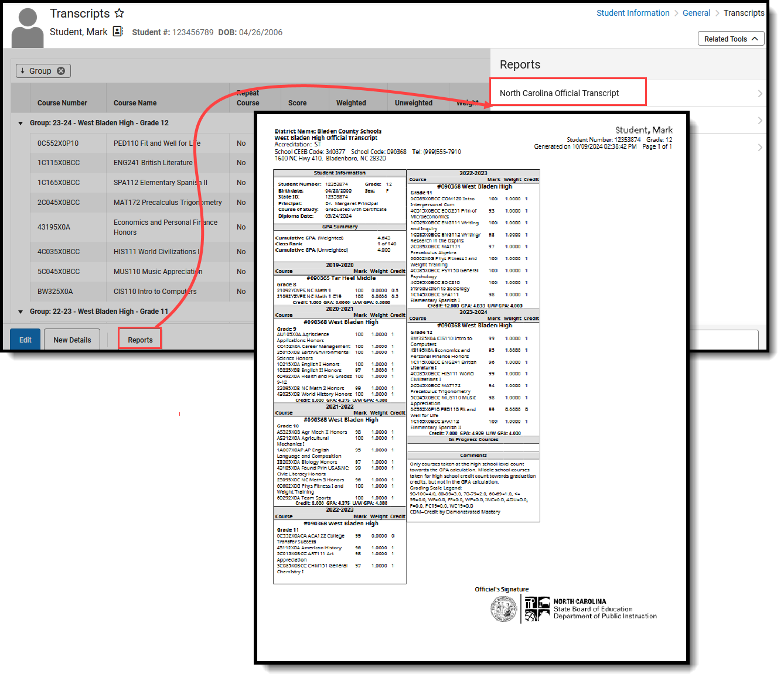Open the North Carolina Official Transcript report
This screenshot has width=784, height=681.
pos(559,93)
